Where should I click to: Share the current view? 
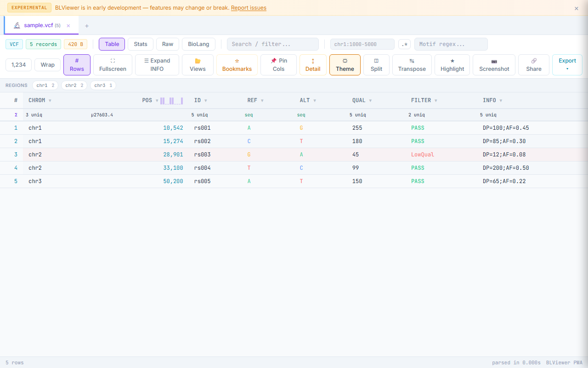533,64
